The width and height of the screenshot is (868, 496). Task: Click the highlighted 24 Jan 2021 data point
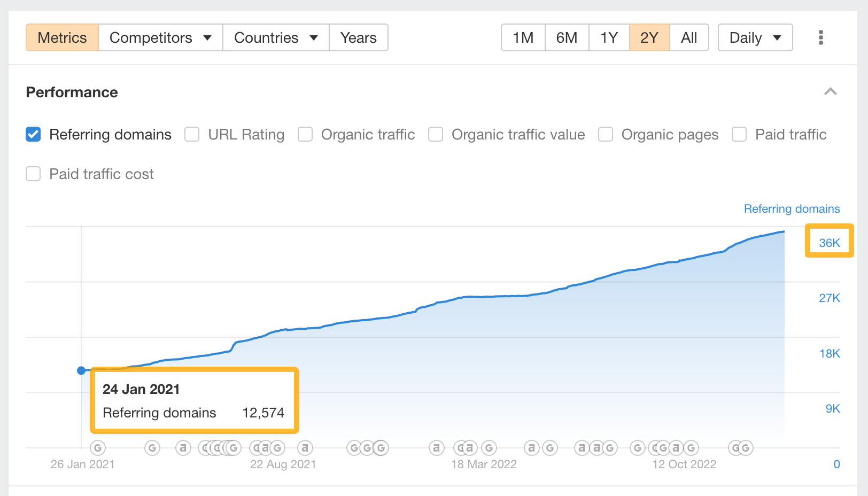(x=81, y=370)
